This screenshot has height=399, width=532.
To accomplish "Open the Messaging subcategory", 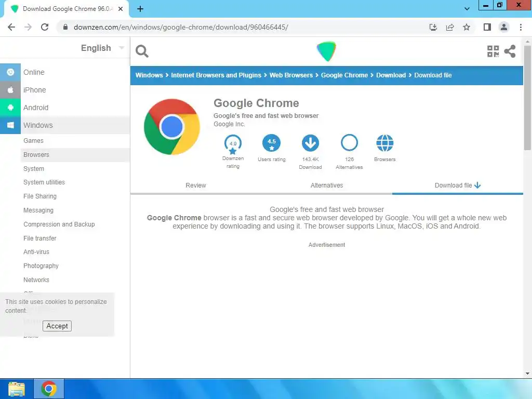I will tap(38, 210).
